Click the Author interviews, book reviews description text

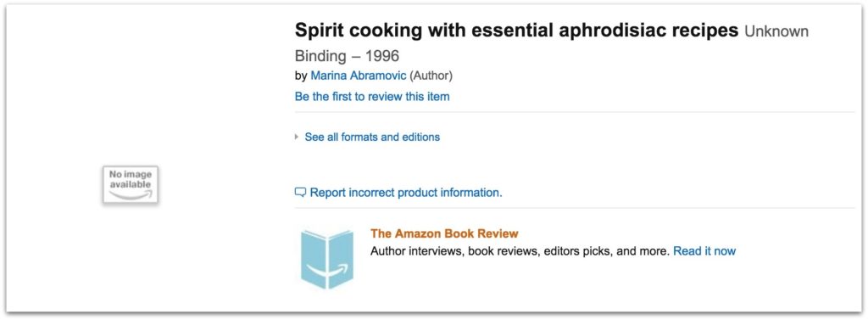pyautogui.click(x=520, y=250)
